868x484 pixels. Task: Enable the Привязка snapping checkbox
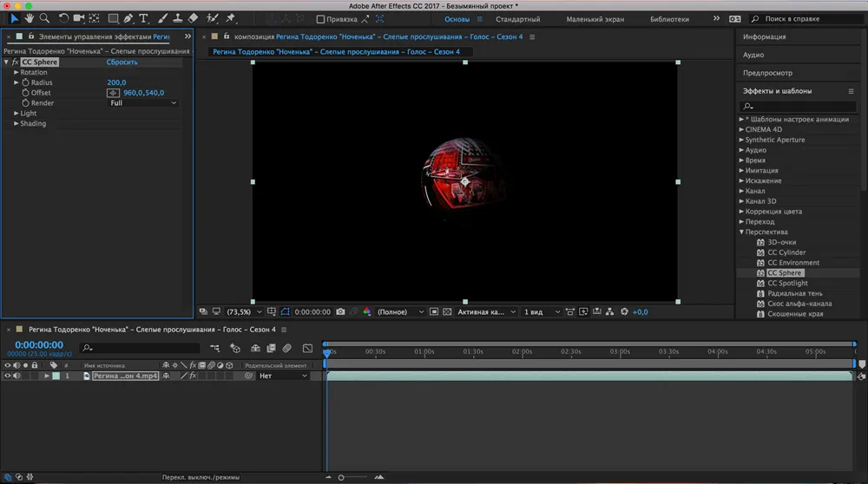click(x=320, y=19)
